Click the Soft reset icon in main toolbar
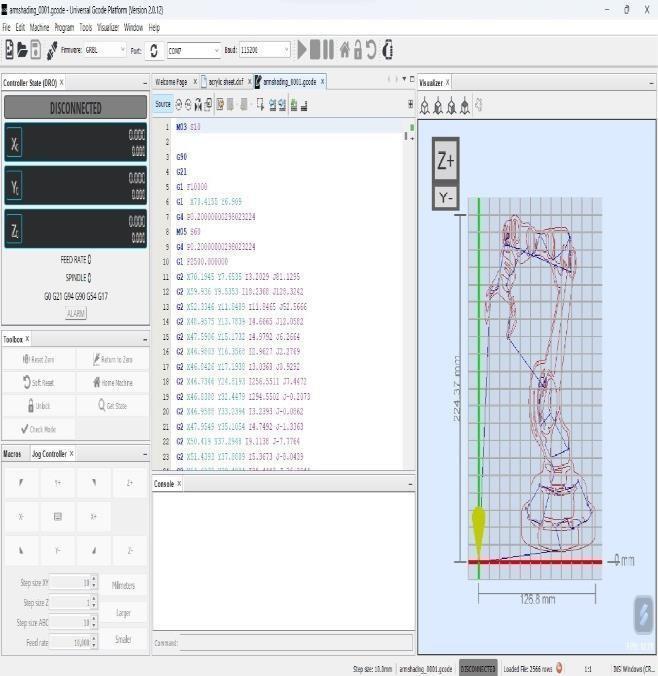 point(371,50)
